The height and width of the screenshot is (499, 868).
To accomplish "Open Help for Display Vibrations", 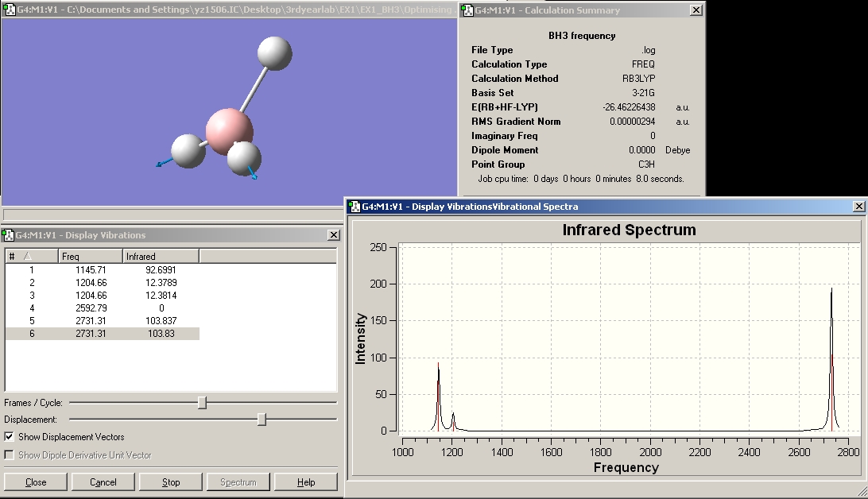I will pos(306,482).
